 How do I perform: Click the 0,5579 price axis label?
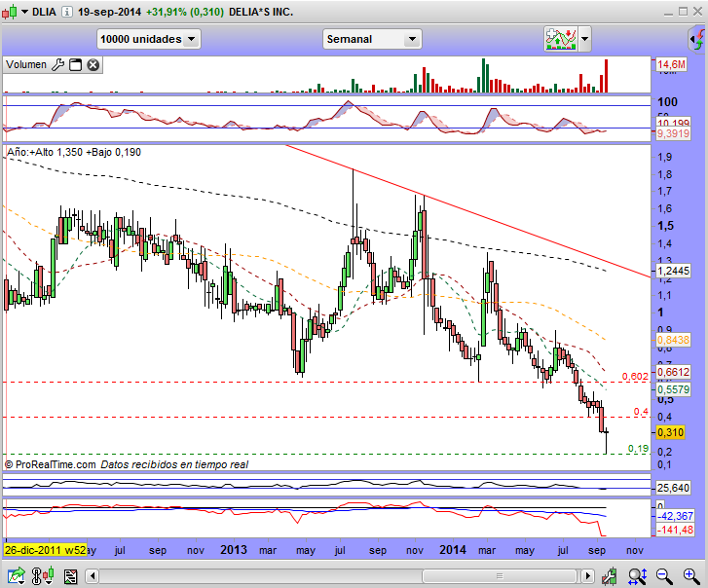(673, 389)
